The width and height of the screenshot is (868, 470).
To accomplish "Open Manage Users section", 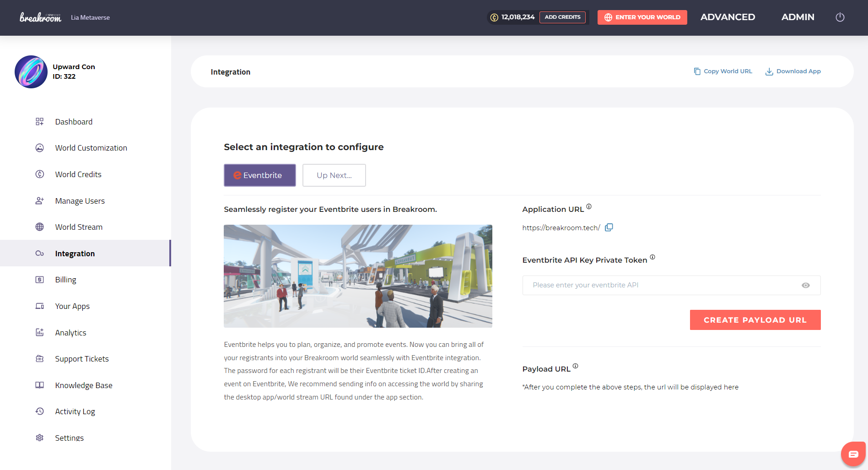I will [80, 201].
